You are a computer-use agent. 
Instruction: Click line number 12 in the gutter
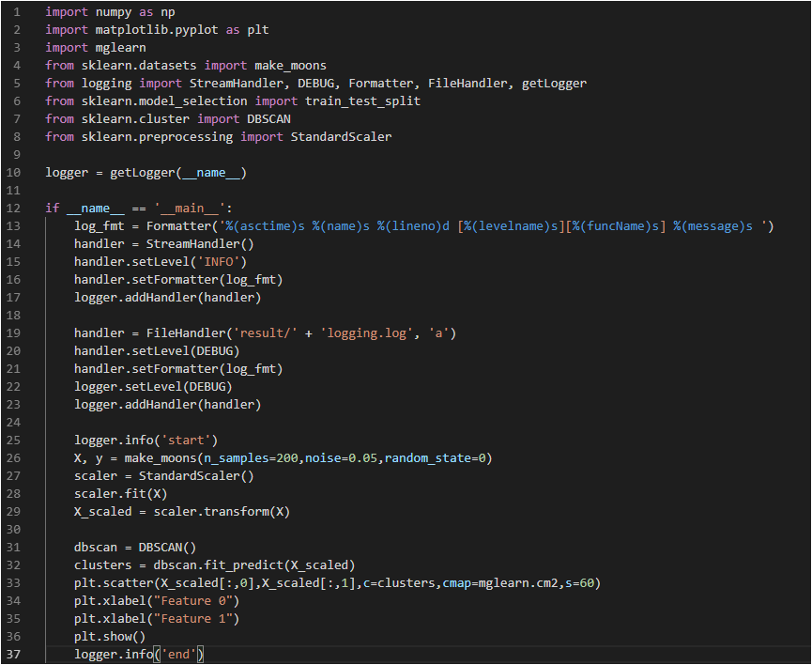pos(13,209)
